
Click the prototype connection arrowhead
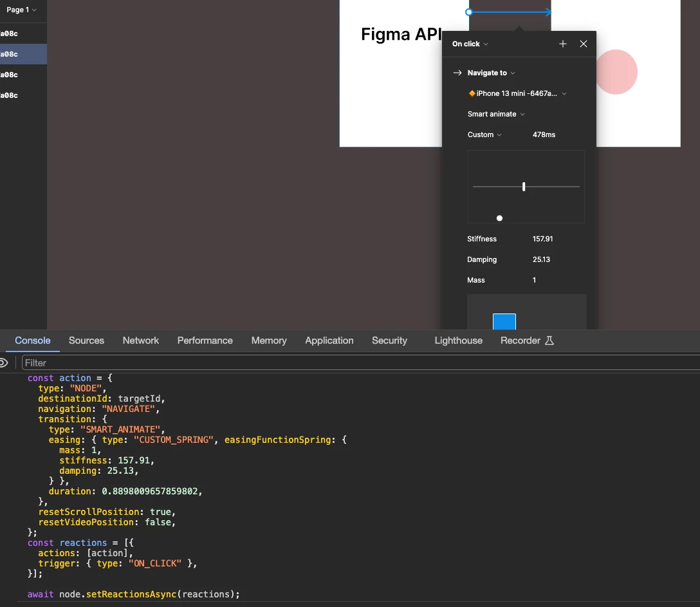548,12
